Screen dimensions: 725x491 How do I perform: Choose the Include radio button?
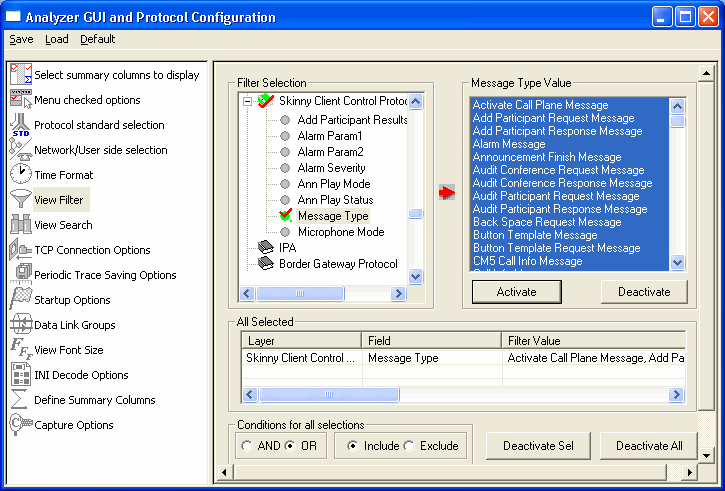[353, 446]
